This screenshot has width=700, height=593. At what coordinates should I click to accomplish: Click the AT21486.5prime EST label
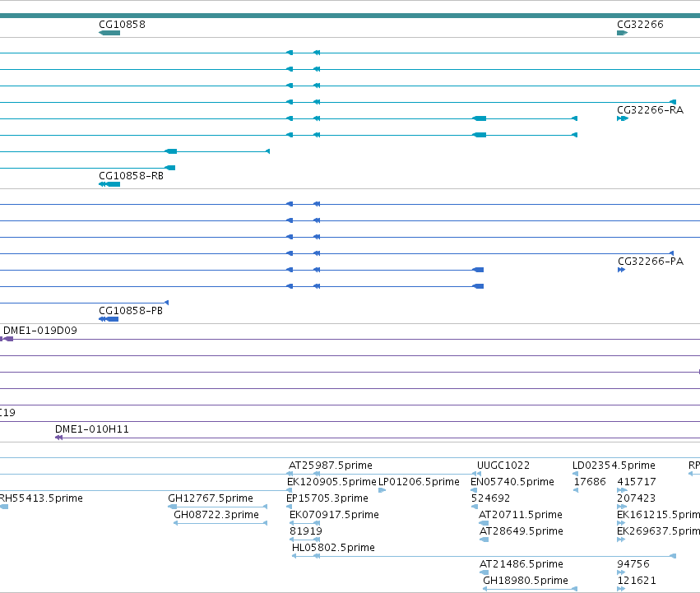tap(521, 564)
